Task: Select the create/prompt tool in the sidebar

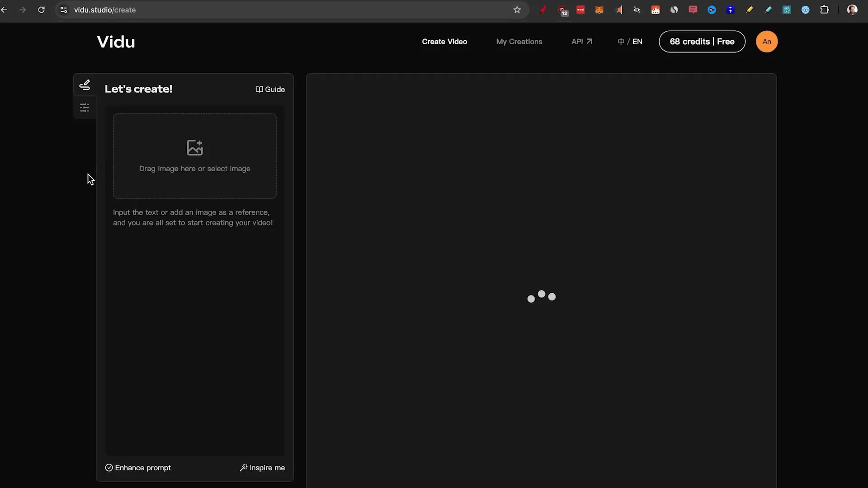Action: (85, 85)
